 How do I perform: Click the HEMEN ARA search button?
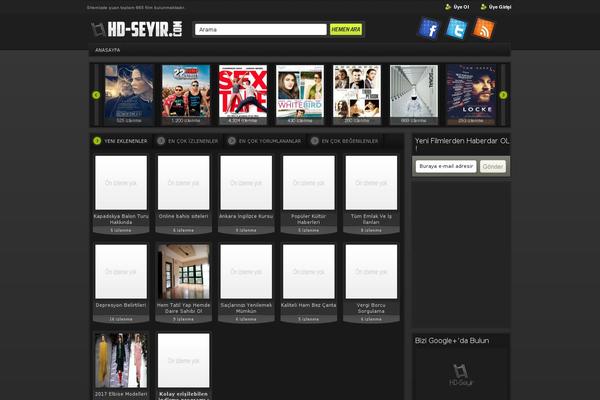pos(346,29)
